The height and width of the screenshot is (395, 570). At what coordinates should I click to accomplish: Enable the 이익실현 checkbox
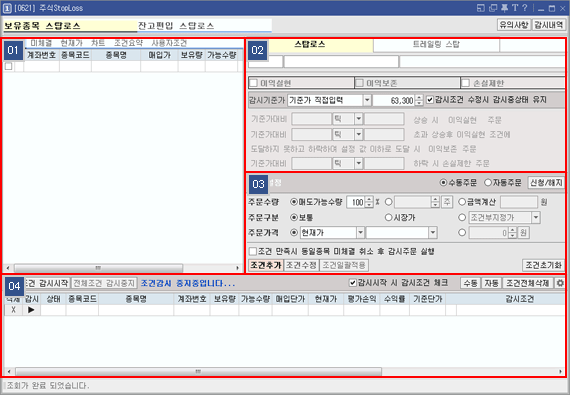[253, 83]
